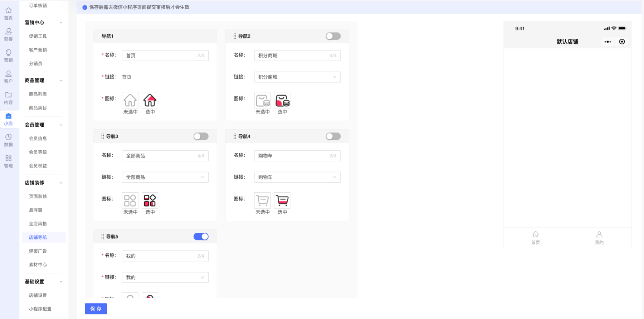The width and height of the screenshot is (644, 319).
Task: Click the 导航1 selected red home icon
Action: [150, 100]
